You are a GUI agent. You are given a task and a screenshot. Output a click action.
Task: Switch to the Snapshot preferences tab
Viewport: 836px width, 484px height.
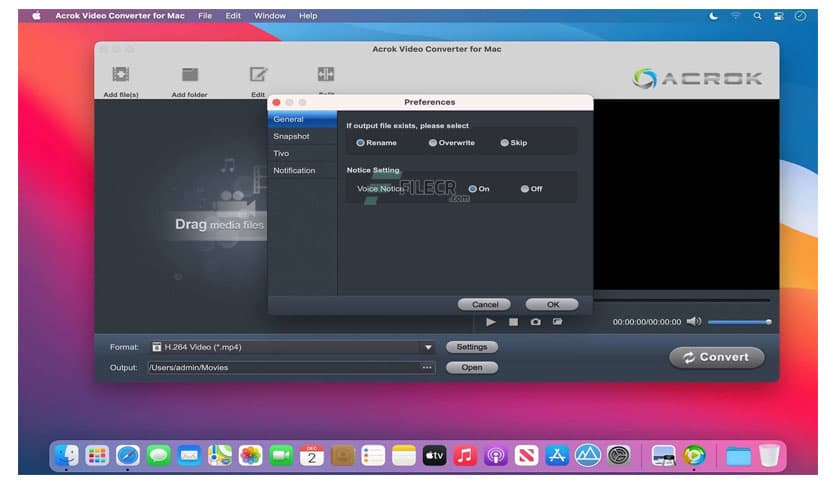point(302,136)
